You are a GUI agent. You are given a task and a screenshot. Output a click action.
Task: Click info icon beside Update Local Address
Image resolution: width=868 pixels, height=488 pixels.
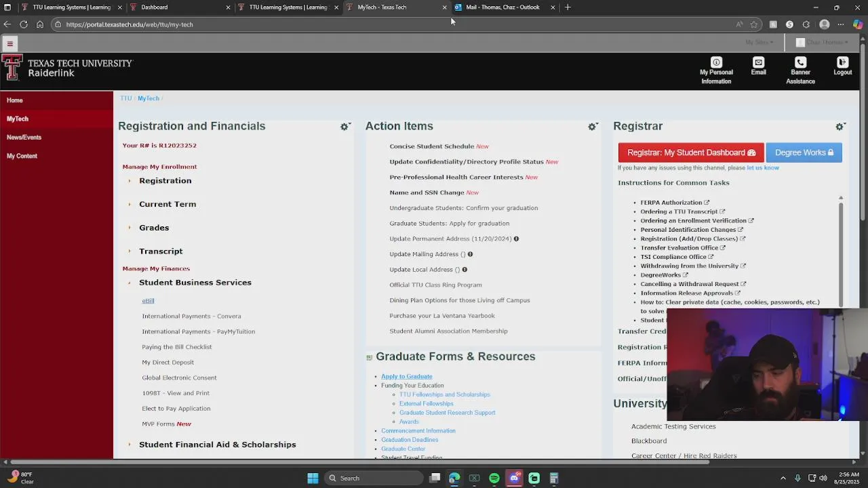pyautogui.click(x=465, y=270)
